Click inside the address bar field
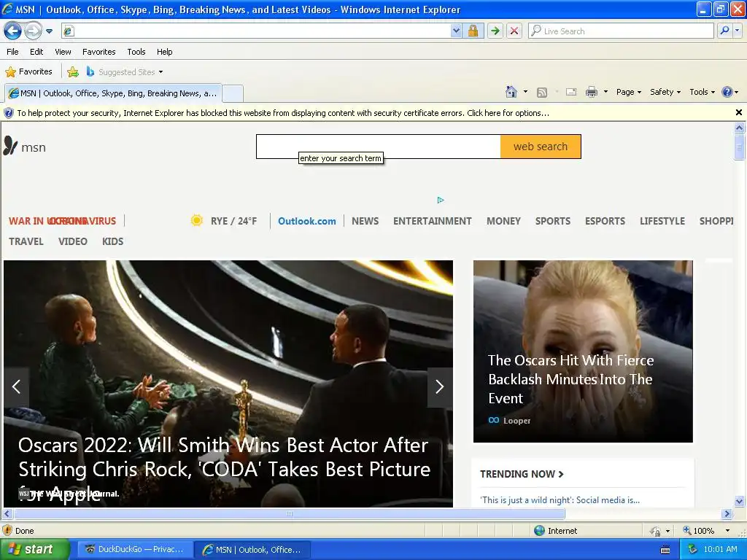 (262, 31)
